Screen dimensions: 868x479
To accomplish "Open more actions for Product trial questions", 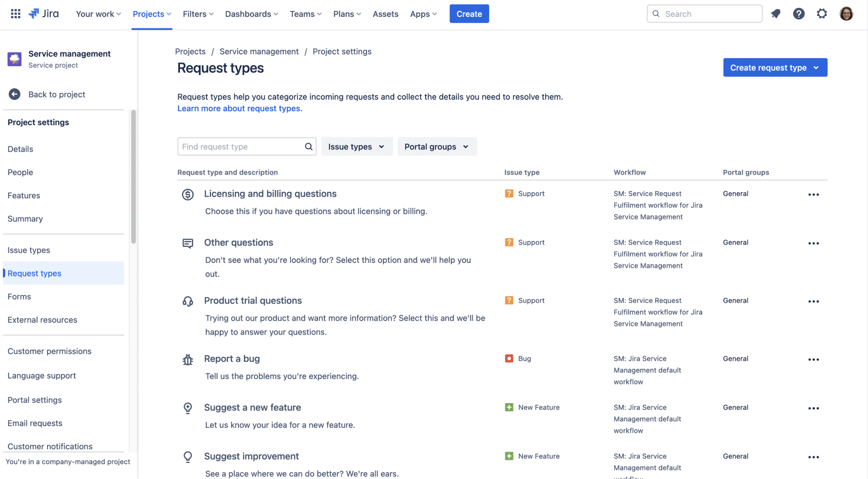I will coord(814,301).
